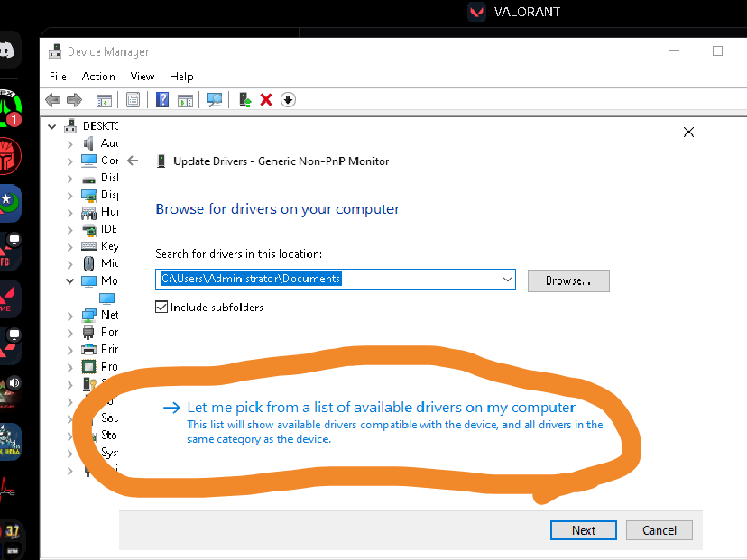The image size is (747, 560).
Task: Expand the Computer category chevron
Action: [x=70, y=161]
